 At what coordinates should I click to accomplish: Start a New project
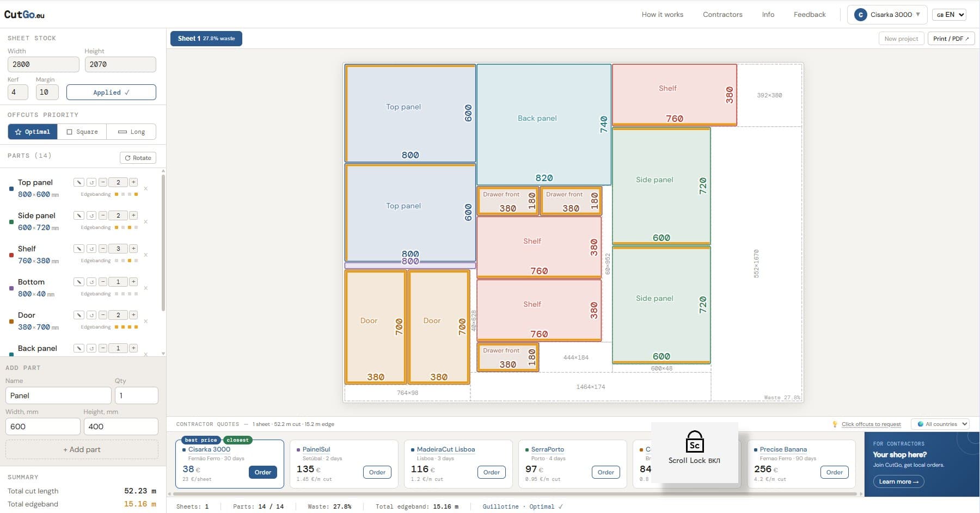[x=901, y=39]
